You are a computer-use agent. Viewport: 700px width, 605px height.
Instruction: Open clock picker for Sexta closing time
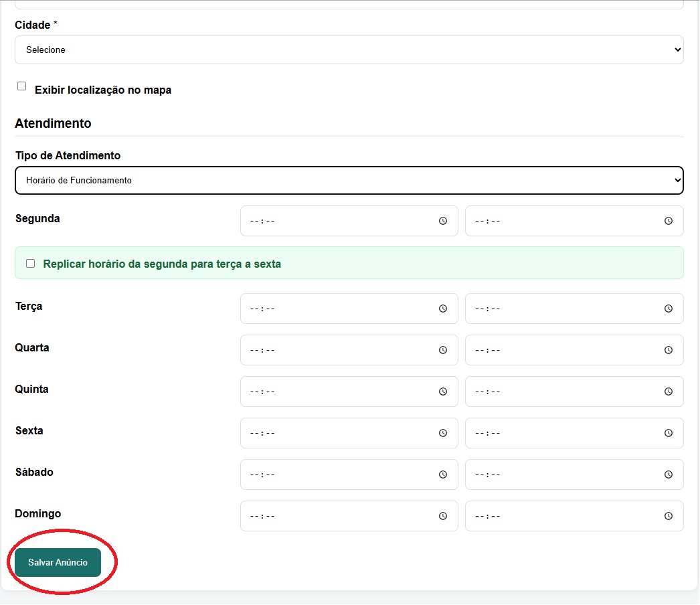pyautogui.click(x=669, y=433)
